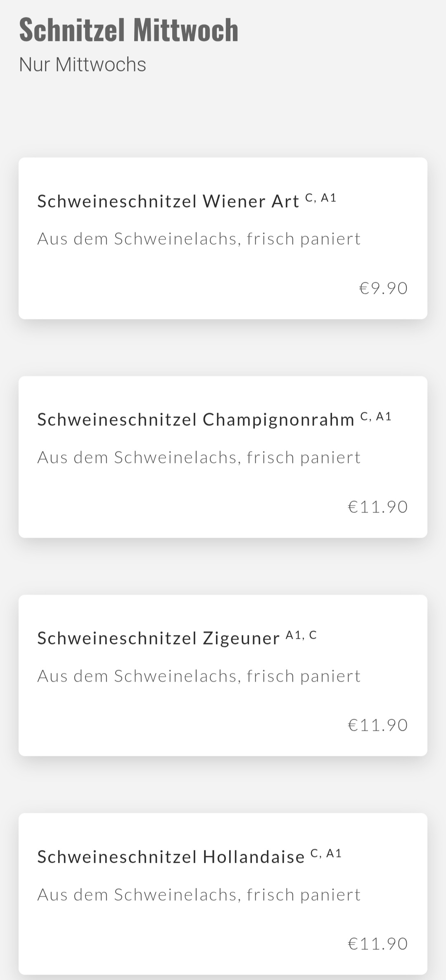Select the Hollandaise €11.90 price
Viewport: 446px width, 980px height.
(378, 944)
